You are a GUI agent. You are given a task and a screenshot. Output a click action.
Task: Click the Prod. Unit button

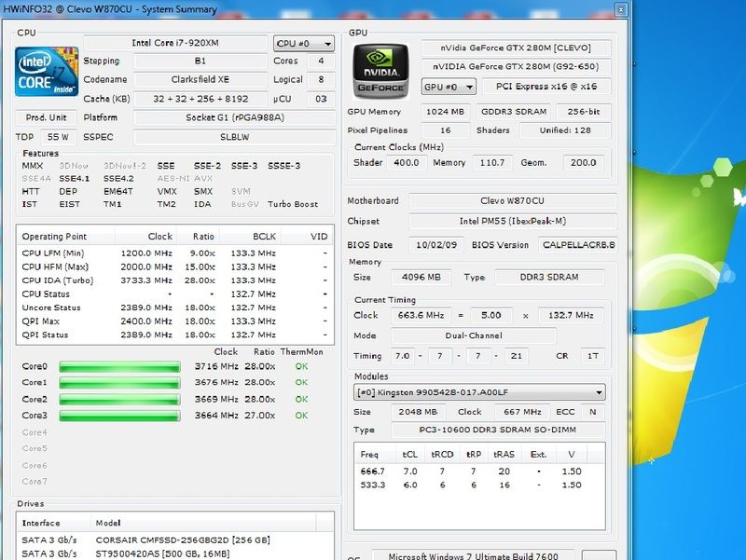click(46, 117)
